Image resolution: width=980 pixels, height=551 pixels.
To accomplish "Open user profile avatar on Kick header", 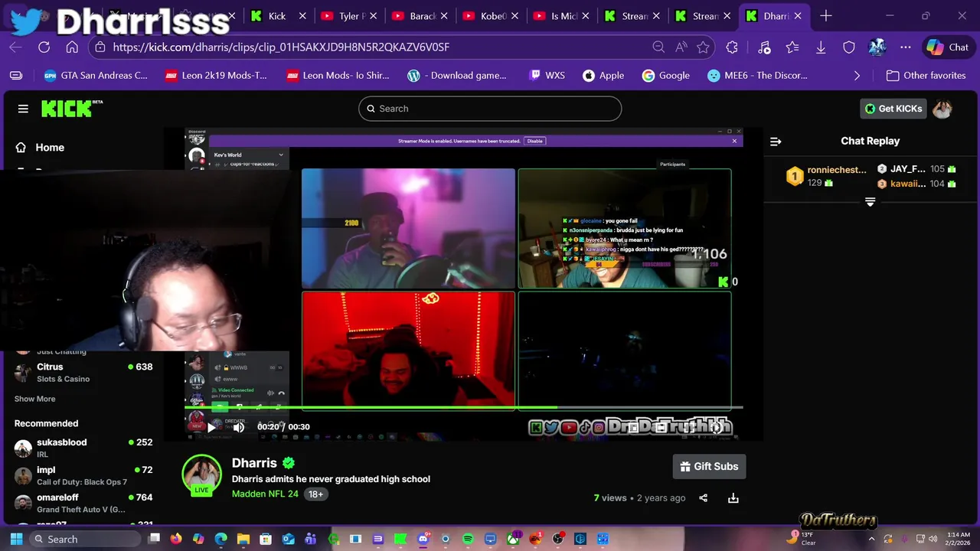I will click(942, 109).
